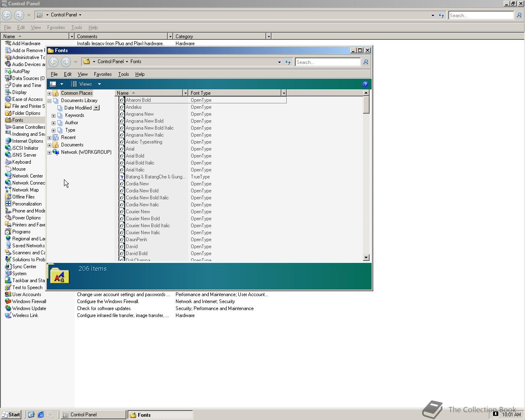Switch to Control Panel taskbar button
This screenshot has height=420, width=525.
(94, 415)
